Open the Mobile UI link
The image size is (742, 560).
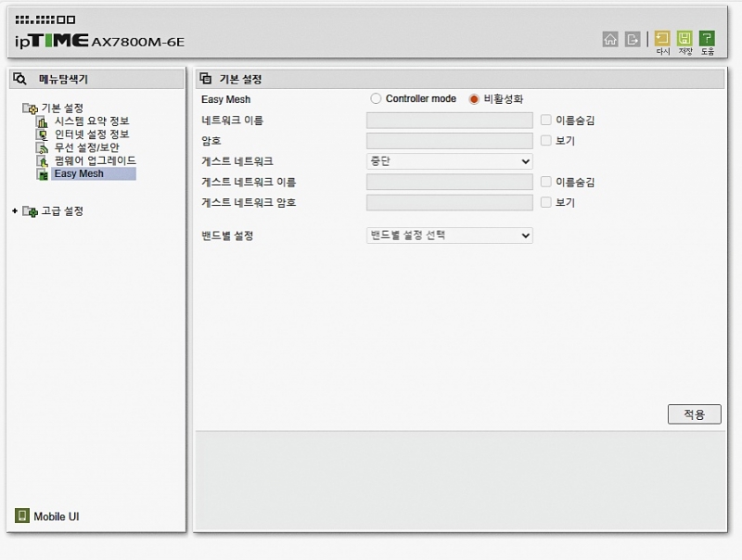62,516
